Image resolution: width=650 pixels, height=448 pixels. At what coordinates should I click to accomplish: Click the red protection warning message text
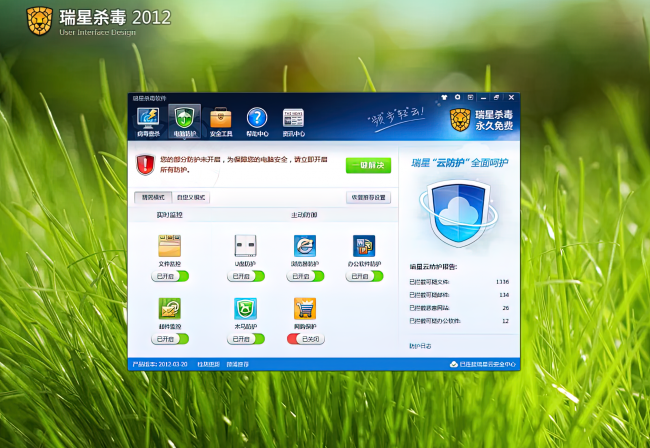coord(244,165)
